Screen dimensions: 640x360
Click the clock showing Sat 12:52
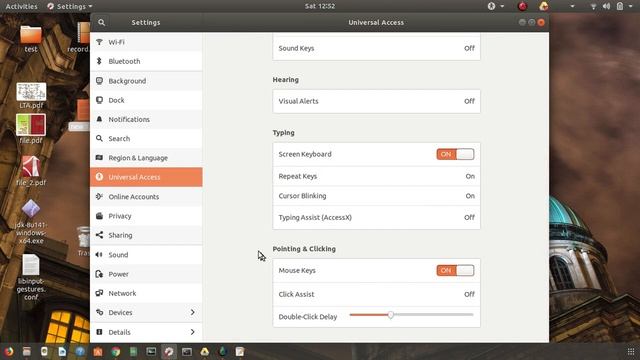pos(320,6)
